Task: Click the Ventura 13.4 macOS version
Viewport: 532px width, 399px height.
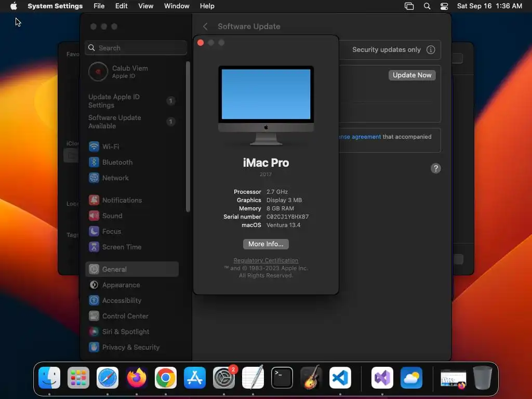Action: [283, 225]
